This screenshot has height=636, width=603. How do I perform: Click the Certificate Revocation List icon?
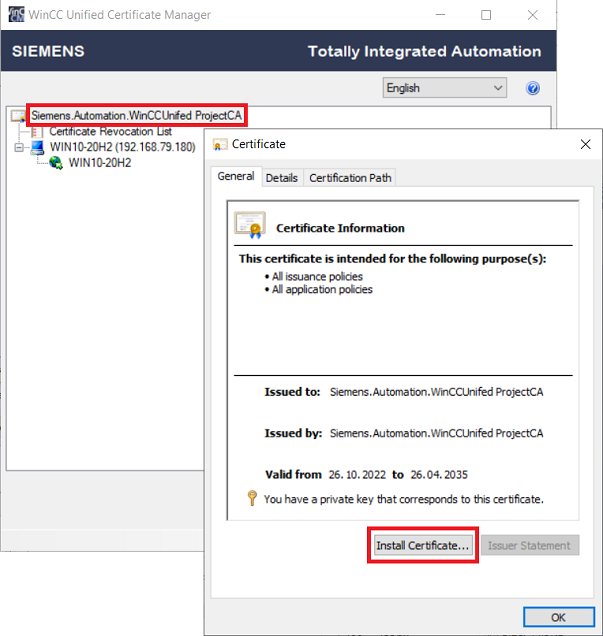(37, 132)
